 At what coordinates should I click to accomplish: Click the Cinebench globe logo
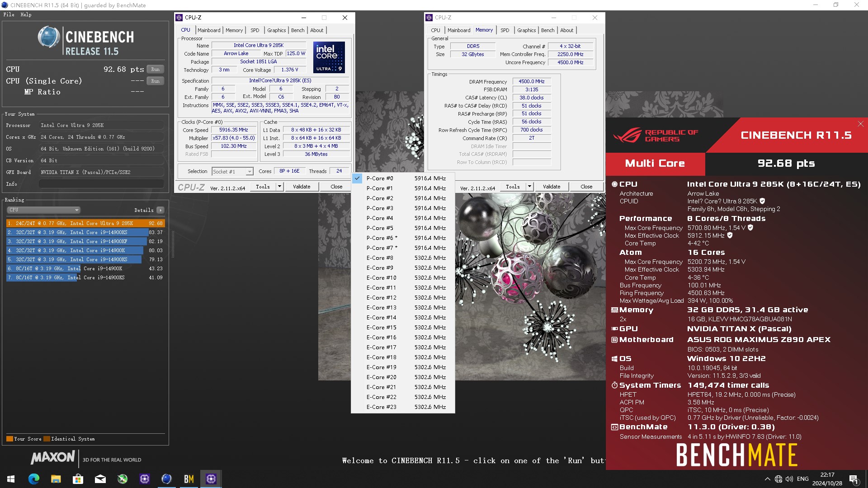pos(49,37)
